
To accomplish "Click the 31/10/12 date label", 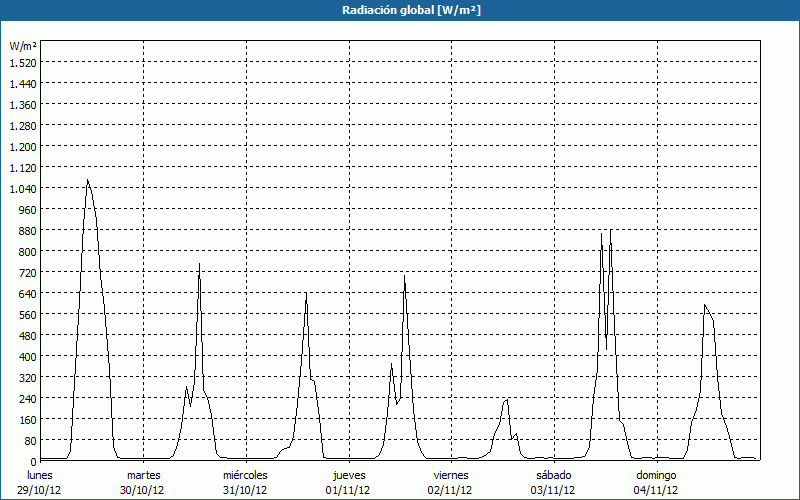I will click(x=245, y=490).
